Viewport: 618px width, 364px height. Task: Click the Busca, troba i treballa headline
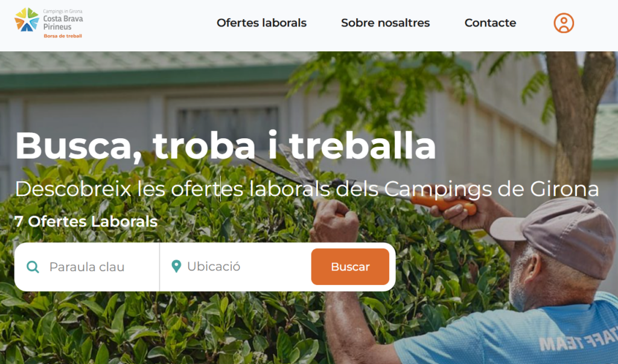click(x=226, y=145)
